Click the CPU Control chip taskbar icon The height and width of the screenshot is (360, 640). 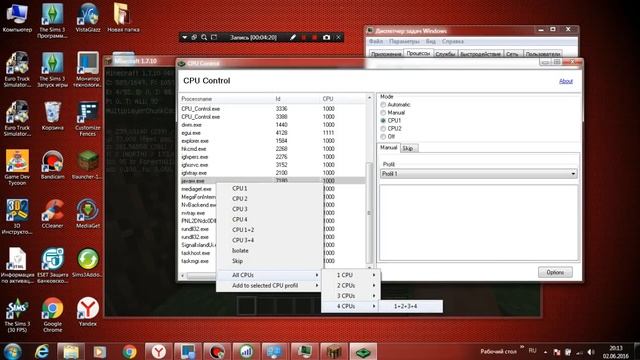[362, 351]
